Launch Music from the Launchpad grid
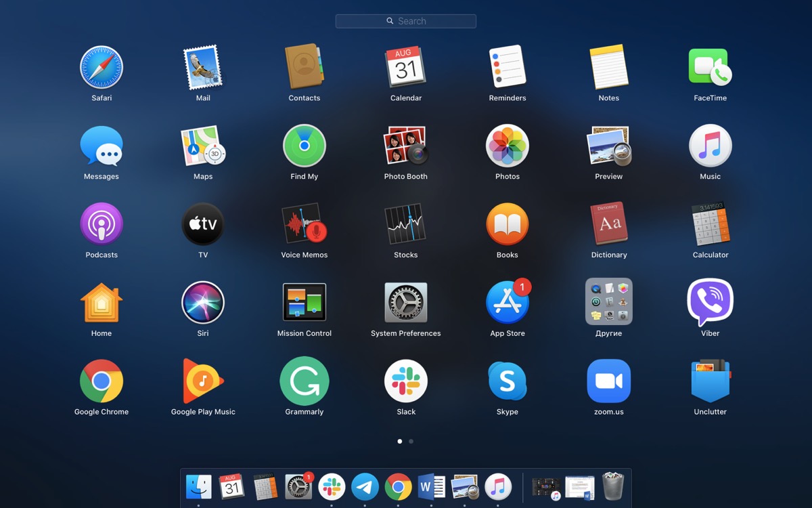 click(710, 146)
